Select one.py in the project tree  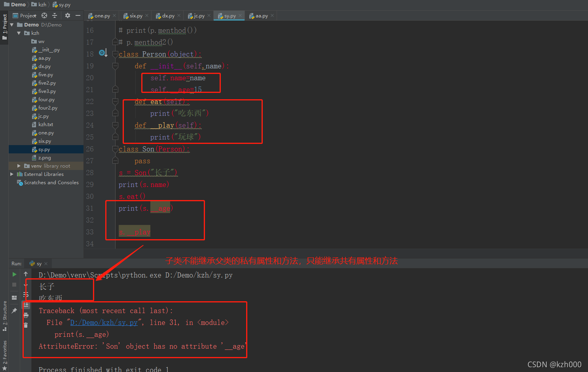point(46,132)
